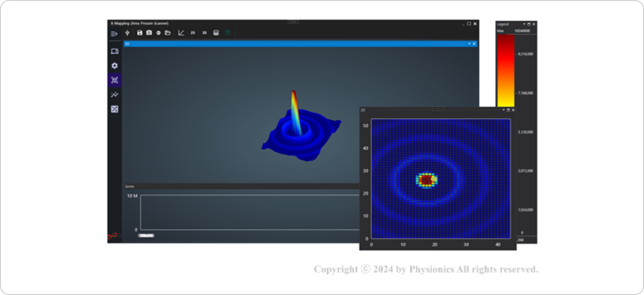
Task: Maximize the 2D floating window
Action: 508,110
